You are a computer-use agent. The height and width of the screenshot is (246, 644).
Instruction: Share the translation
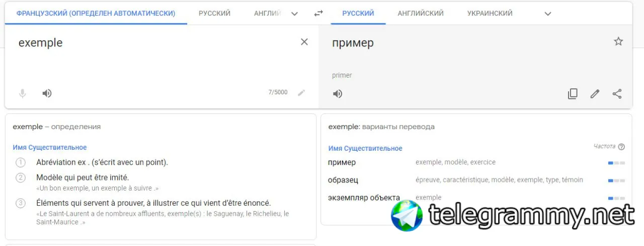tap(617, 94)
